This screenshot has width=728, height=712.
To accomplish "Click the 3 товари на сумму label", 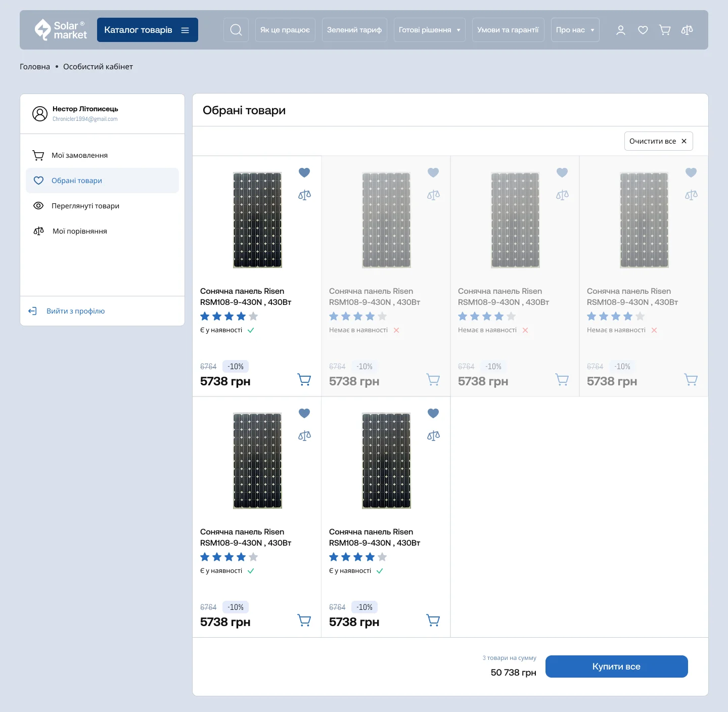I will [x=510, y=658].
